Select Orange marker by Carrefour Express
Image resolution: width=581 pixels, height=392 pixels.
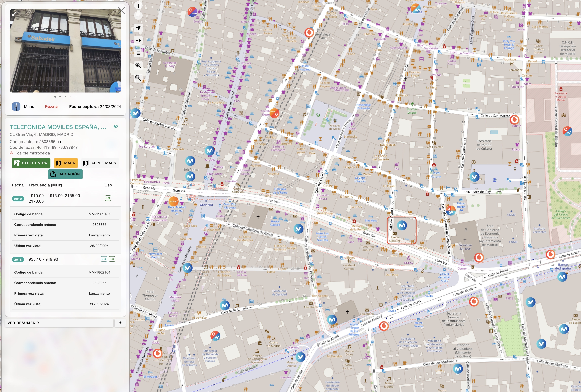274,113
